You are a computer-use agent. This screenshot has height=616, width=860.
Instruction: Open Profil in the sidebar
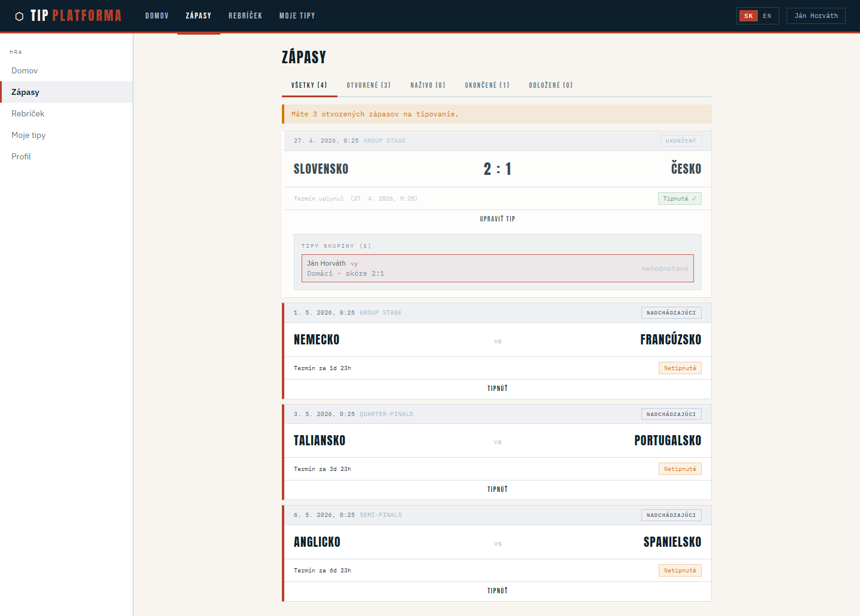click(x=21, y=156)
